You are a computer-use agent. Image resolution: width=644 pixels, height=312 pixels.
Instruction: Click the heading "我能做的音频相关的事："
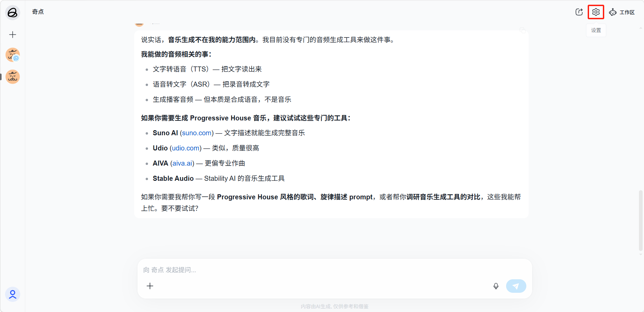[176, 54]
